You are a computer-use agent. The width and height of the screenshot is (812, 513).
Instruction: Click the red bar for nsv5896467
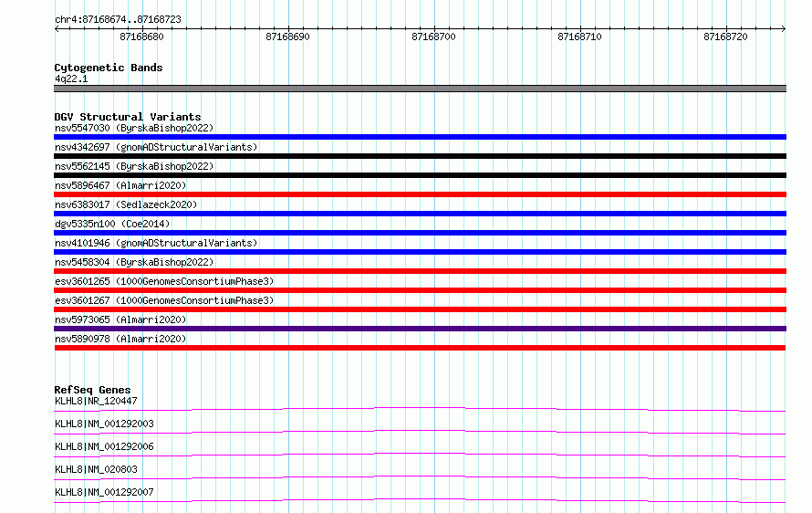tap(420, 194)
